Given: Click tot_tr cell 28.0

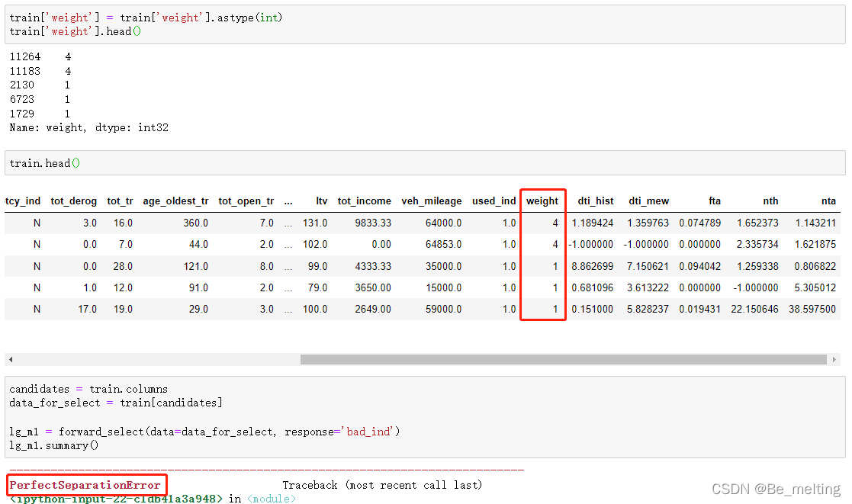Looking at the screenshot, I should [x=123, y=266].
